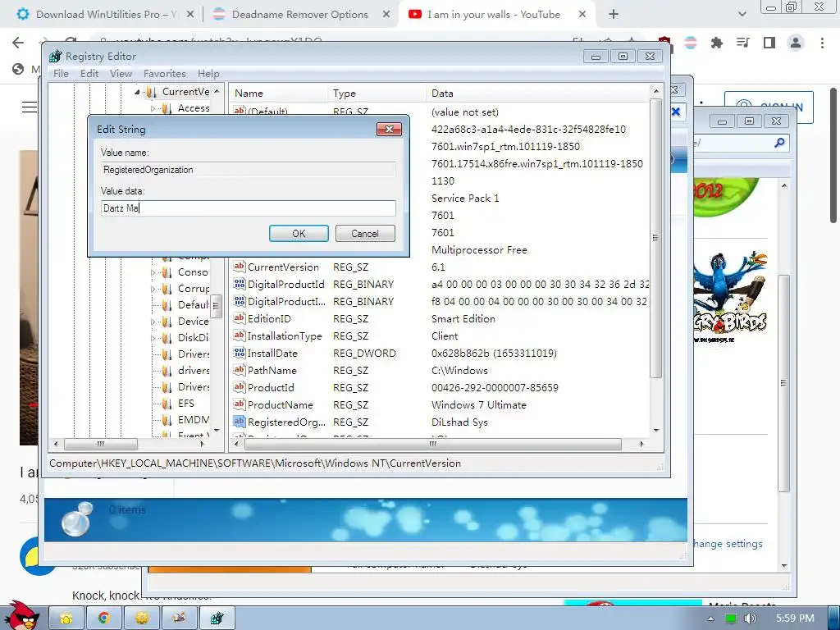Open the Edit menu in Registry Editor
Viewport: 840px width, 630px height.
[89, 73]
